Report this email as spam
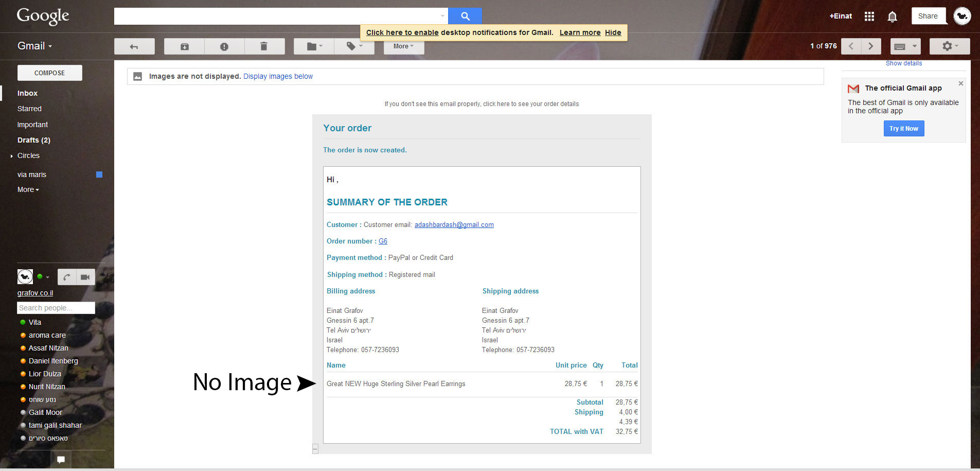 [224, 46]
